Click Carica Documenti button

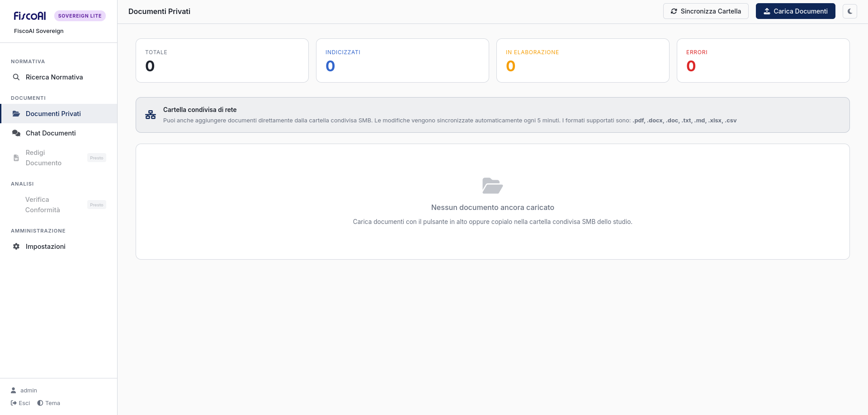click(x=796, y=11)
